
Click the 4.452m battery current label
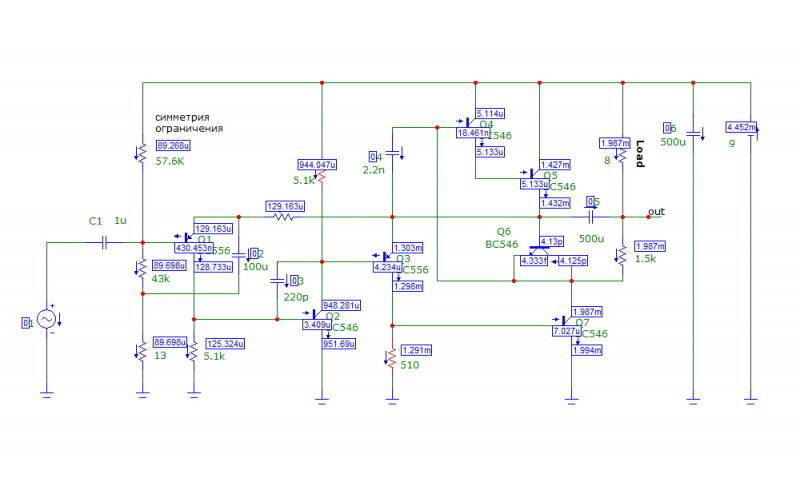point(741,128)
